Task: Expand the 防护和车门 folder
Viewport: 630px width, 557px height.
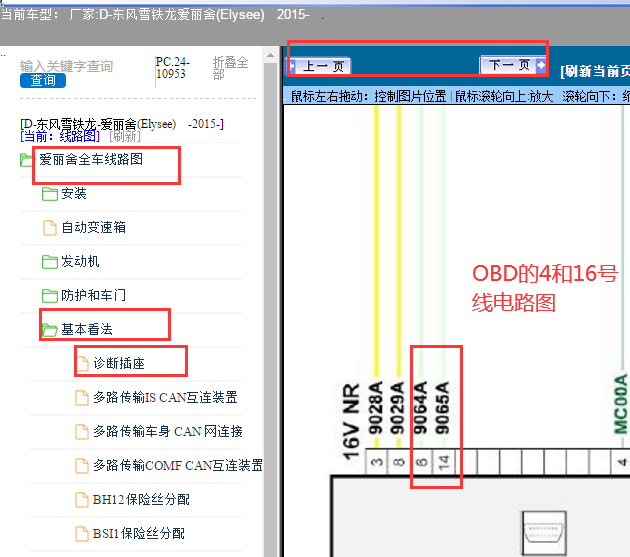Action: [93, 295]
